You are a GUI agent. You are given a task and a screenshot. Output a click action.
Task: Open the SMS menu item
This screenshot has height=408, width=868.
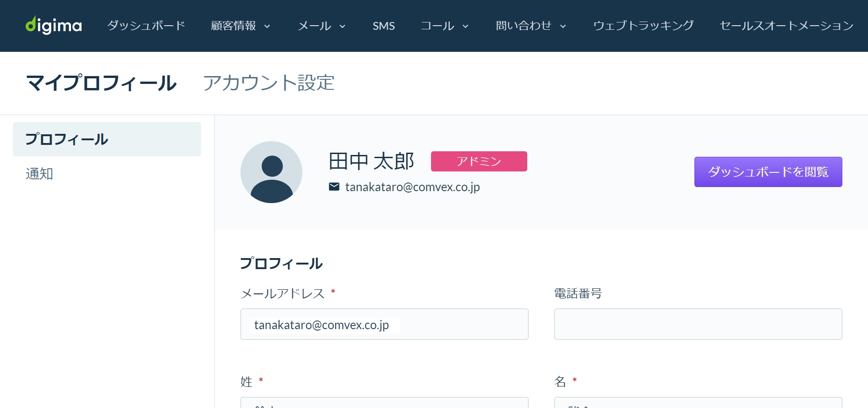pos(383,26)
